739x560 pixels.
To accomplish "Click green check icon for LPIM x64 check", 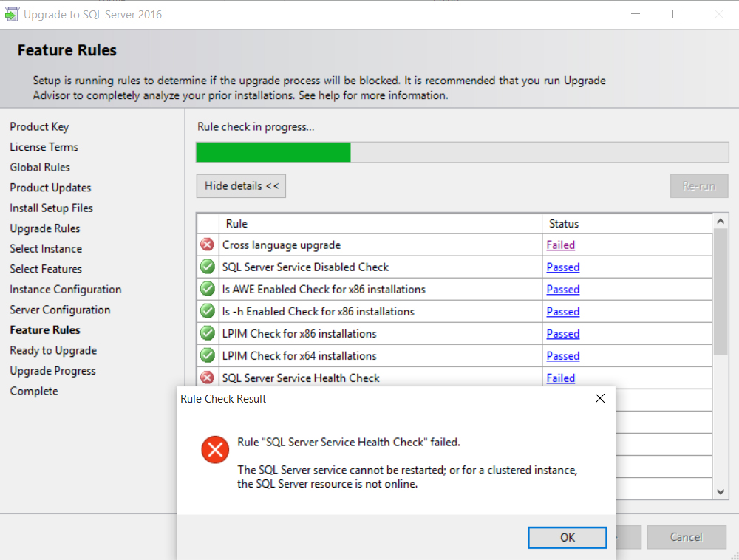I will (208, 356).
